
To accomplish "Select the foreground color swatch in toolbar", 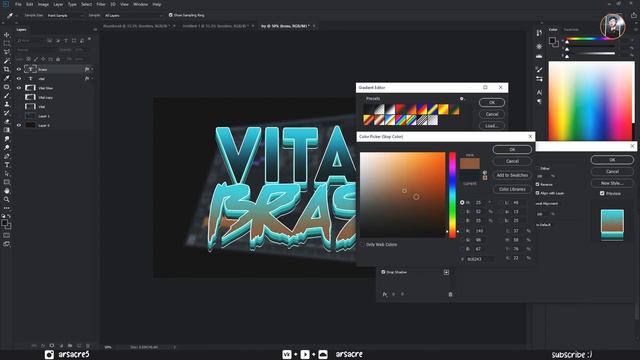I will coord(5,223).
